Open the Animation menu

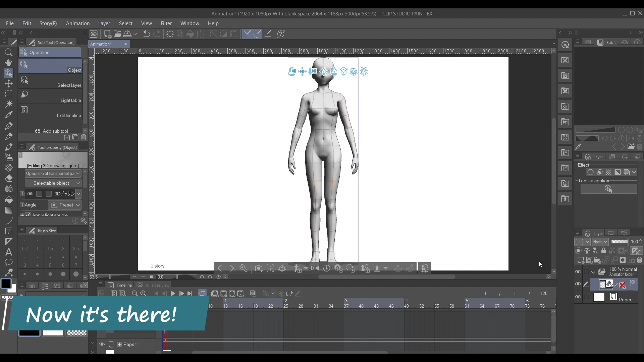[x=78, y=23]
